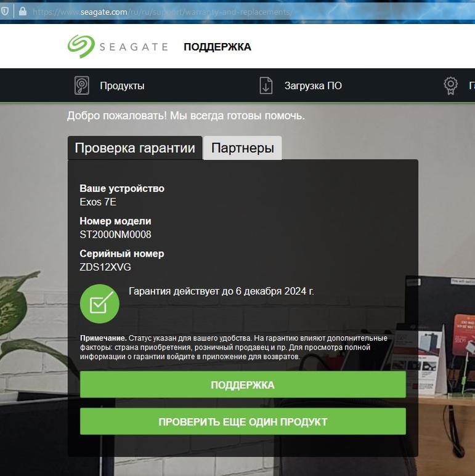Click ПРОВЕРИТЬ ЕЩЕ ОДИН ПРОДУКТ button
The height and width of the screenshot is (476, 475).
pos(243,421)
